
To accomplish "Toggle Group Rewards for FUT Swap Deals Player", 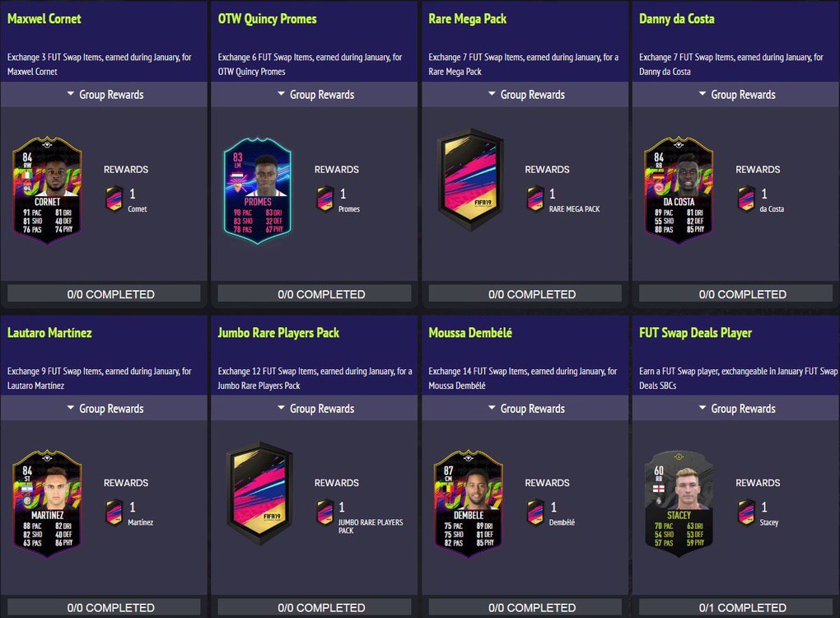I will point(735,409).
